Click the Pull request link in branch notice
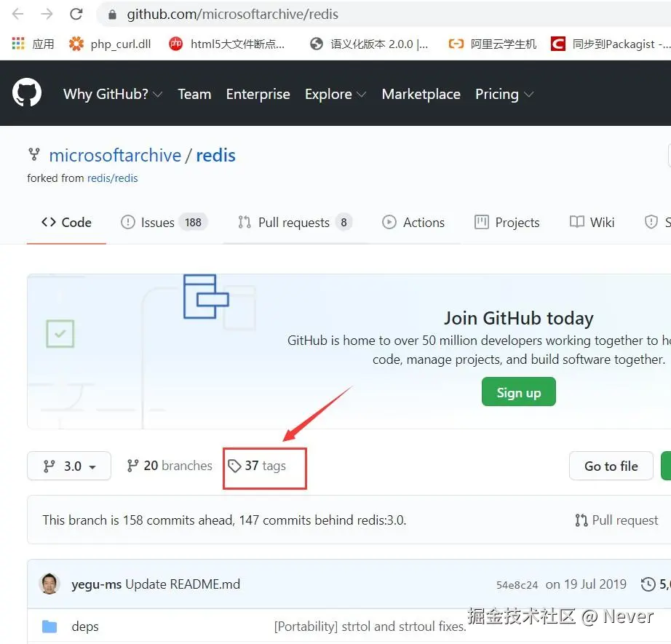The width and height of the screenshot is (671, 644). pos(616,520)
